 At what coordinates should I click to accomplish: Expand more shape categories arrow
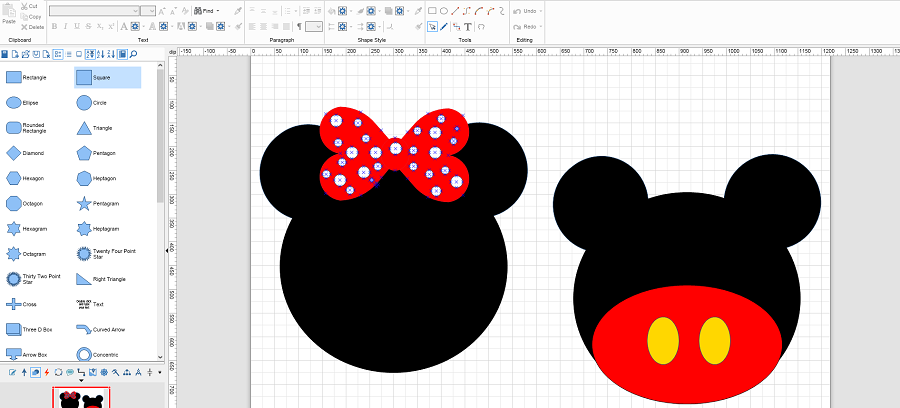click(x=160, y=372)
